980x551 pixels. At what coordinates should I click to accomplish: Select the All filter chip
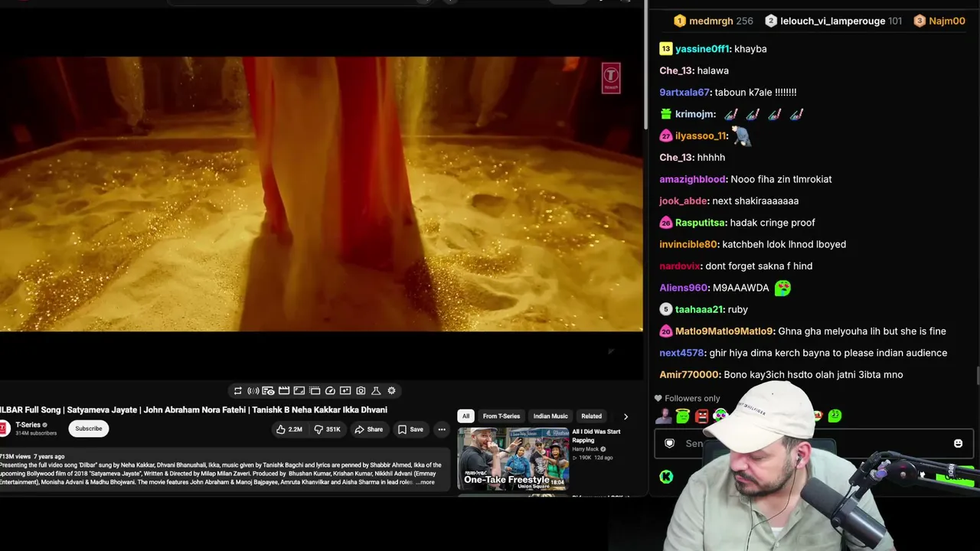465,416
